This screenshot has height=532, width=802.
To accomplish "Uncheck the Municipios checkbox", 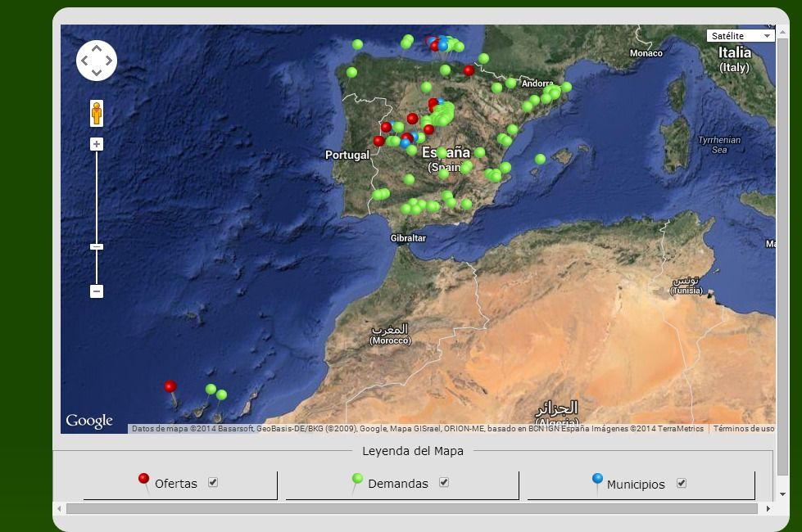I will coord(682,483).
